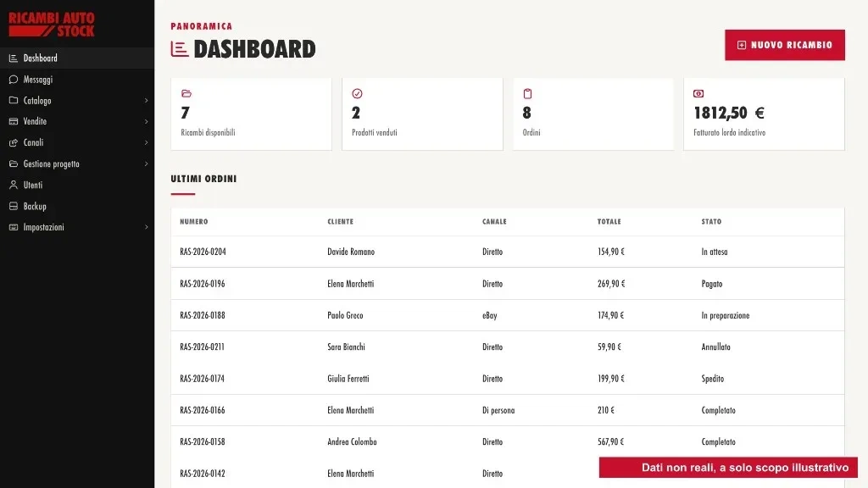Open the Dashboard menu item

tap(77, 58)
